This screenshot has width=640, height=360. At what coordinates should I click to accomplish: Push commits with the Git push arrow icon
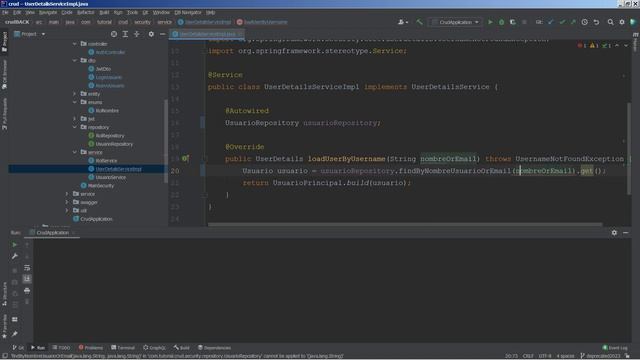click(573, 22)
